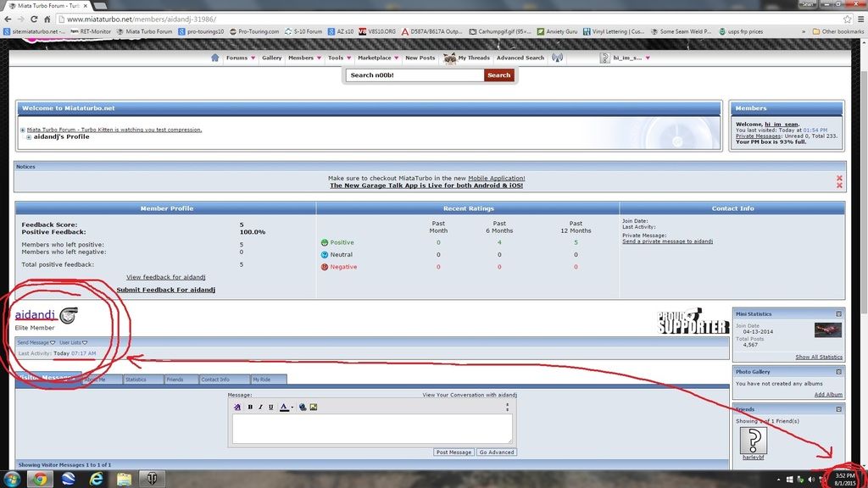Screen dimensions: 868x488
Task: Open Google Earth from the taskbar
Action: point(68,479)
